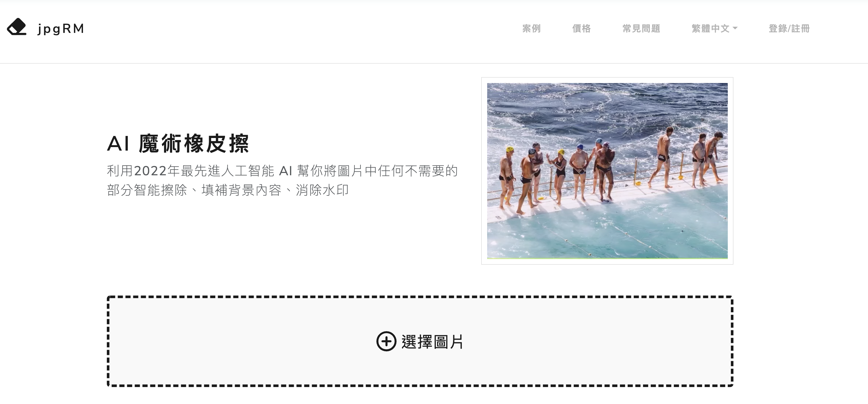
Task: Go to the 價格 pricing page
Action: tap(581, 28)
